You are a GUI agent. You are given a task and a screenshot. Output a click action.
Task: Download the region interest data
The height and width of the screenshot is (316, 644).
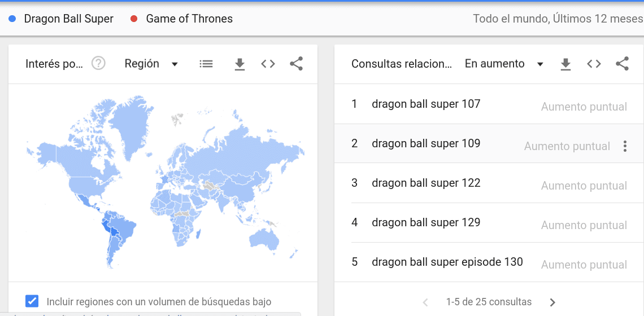240,64
